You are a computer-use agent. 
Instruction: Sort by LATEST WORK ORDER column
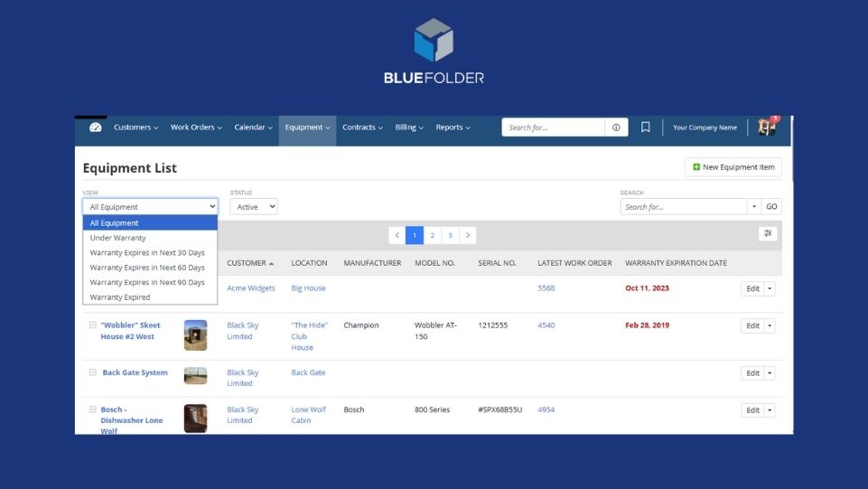[x=574, y=263]
